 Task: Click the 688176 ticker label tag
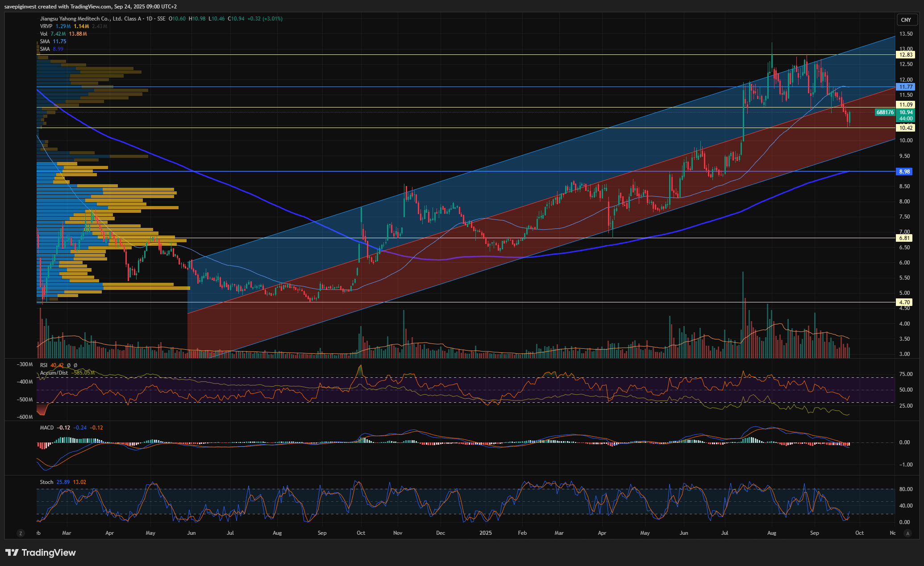[885, 112]
